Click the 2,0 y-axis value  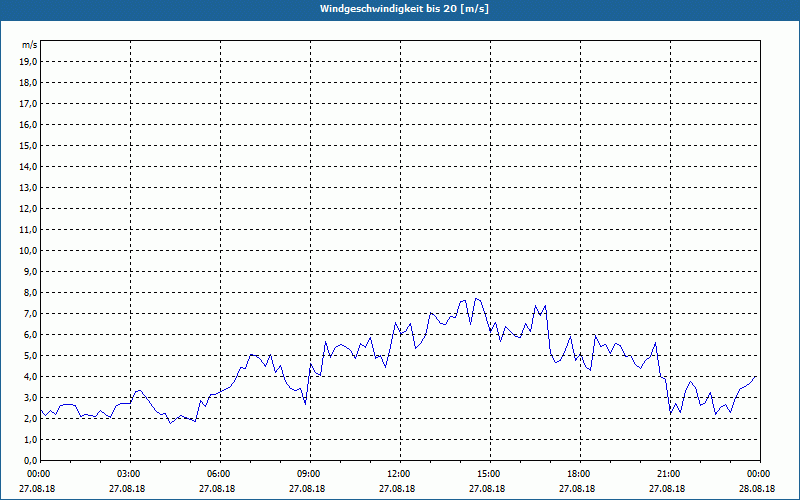tap(30, 418)
